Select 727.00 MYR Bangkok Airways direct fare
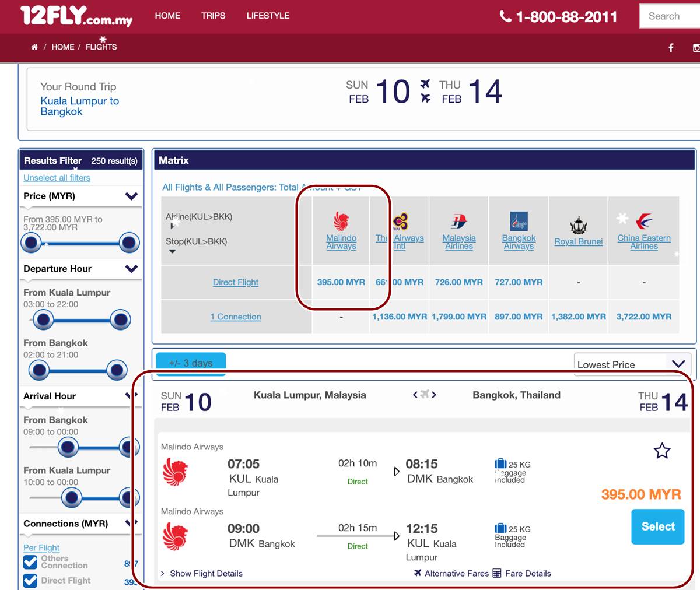Screen dimensions: 700x590 tap(519, 282)
